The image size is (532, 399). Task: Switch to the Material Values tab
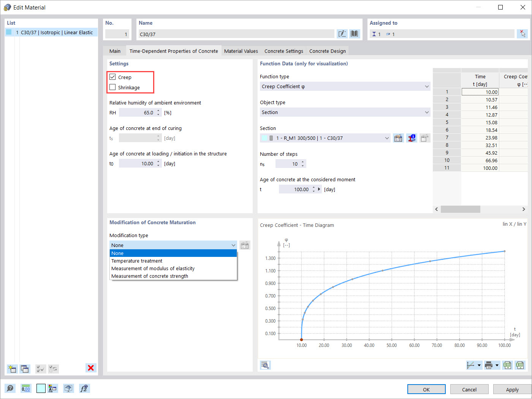coord(241,51)
